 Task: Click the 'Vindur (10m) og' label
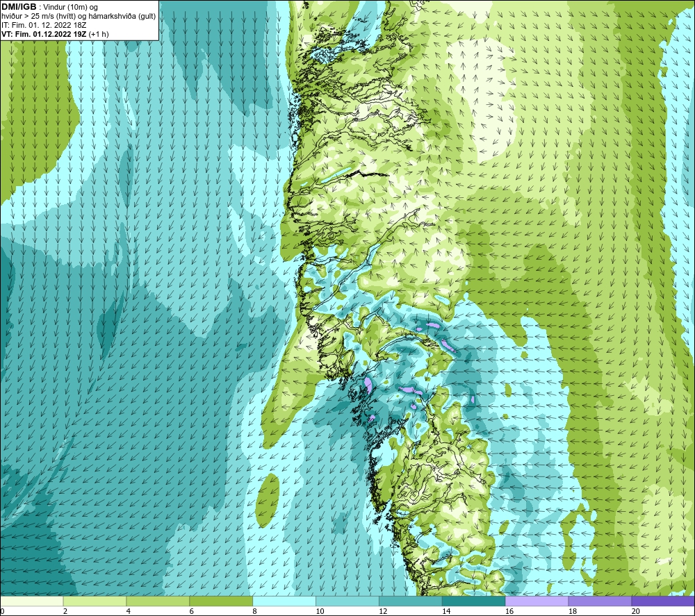point(70,8)
